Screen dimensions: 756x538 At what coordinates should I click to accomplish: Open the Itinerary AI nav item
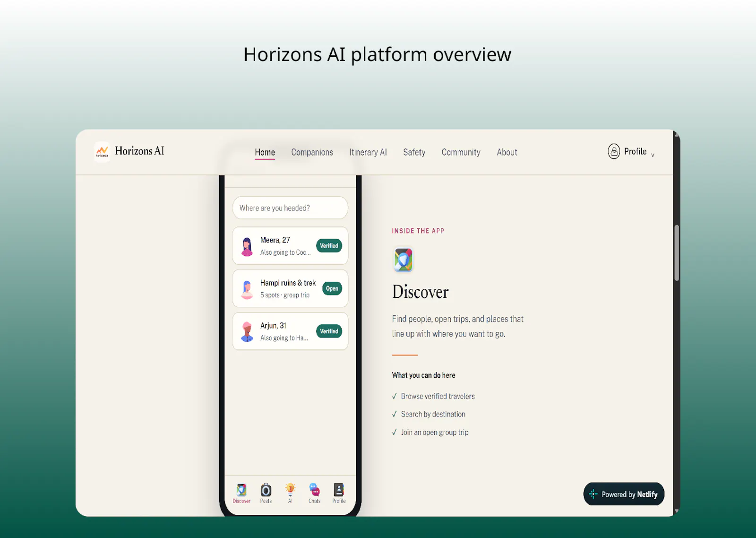coord(368,152)
